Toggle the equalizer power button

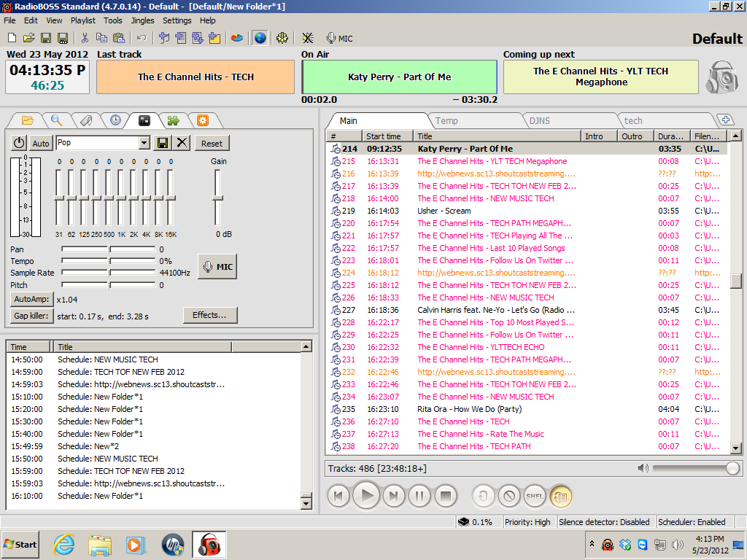tap(19, 143)
